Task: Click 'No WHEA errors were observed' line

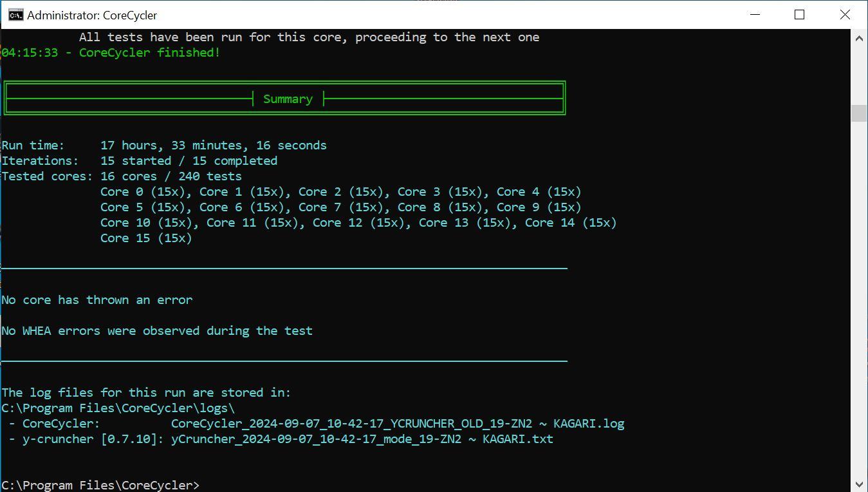Action: coord(157,331)
